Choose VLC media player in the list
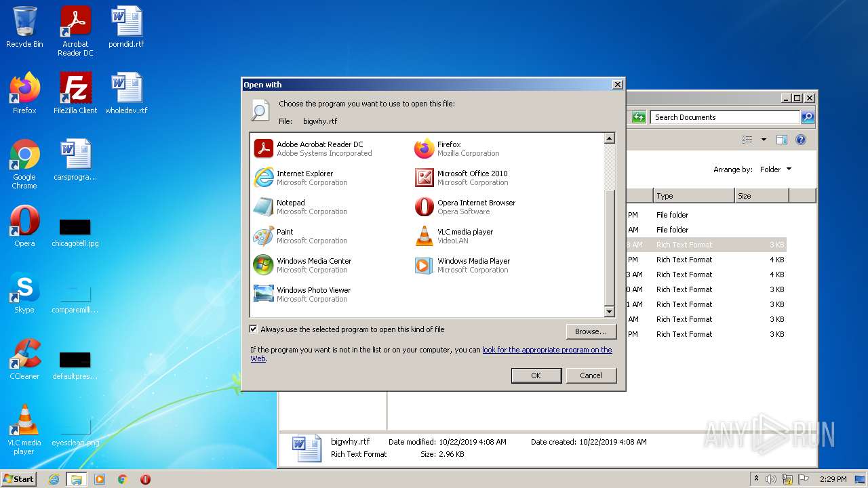This screenshot has height=488, width=868. point(454,236)
